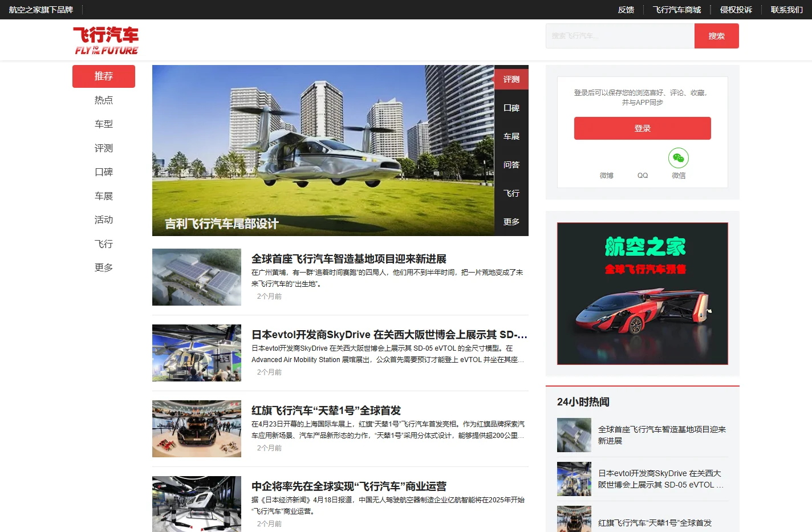Select 活动 in the left sidebar
The height and width of the screenshot is (532, 812).
(x=104, y=220)
